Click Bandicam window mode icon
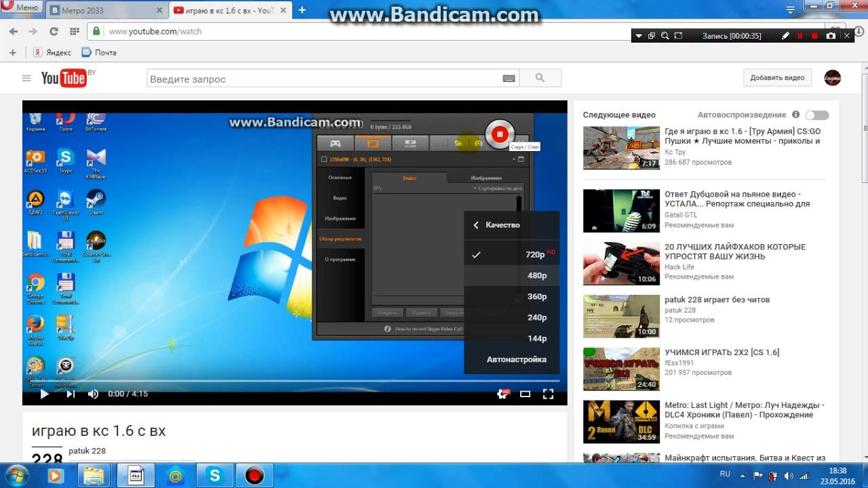 [652, 36]
